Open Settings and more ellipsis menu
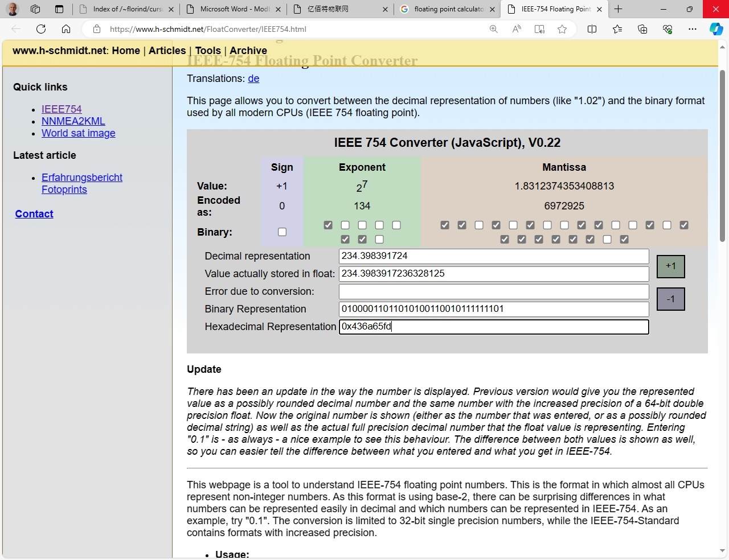Image resolution: width=729 pixels, height=560 pixels. tap(693, 29)
